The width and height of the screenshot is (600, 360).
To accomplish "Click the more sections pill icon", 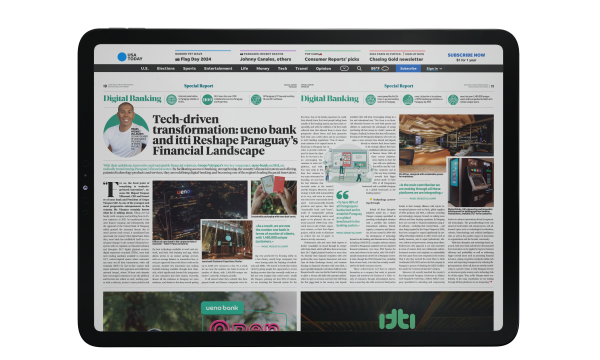I will [344, 68].
